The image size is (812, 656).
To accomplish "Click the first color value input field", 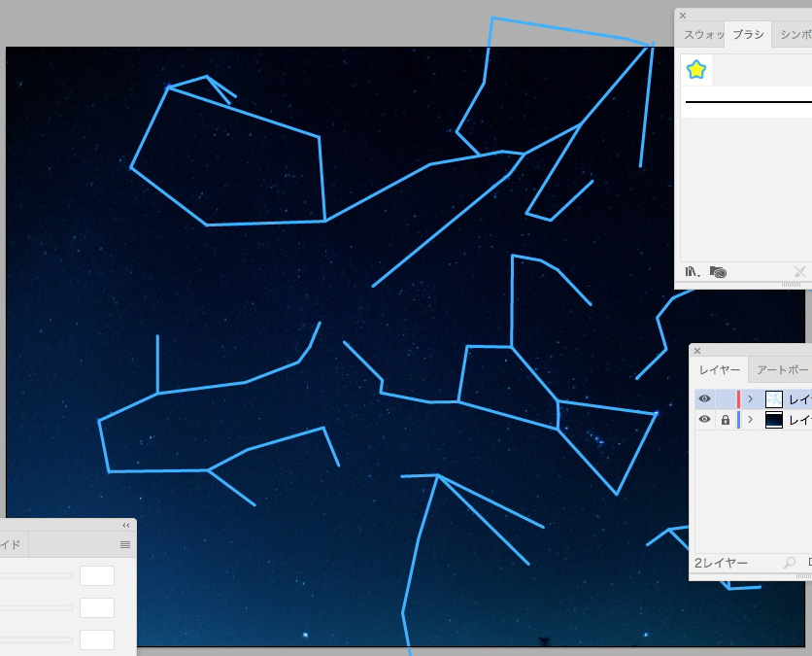I will pyautogui.click(x=97, y=575).
